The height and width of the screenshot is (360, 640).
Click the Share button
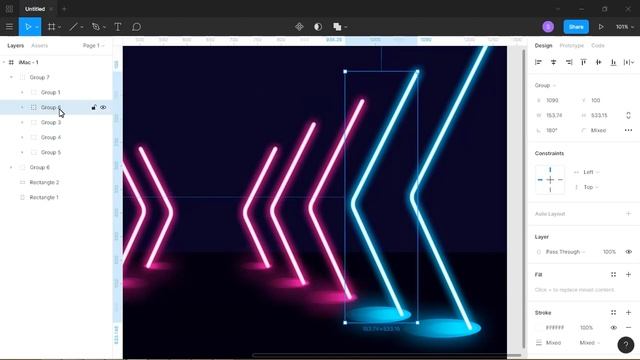tap(576, 27)
